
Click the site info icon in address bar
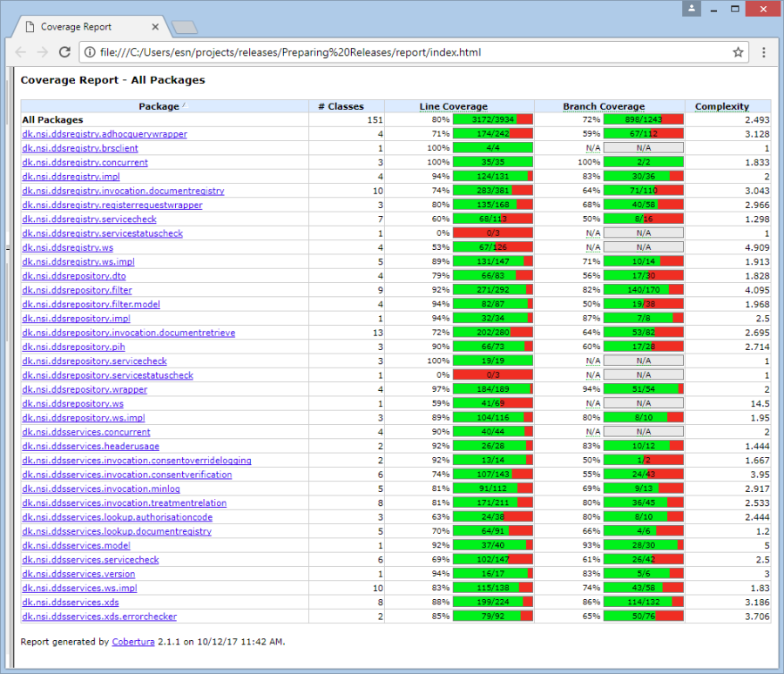tap(90, 52)
